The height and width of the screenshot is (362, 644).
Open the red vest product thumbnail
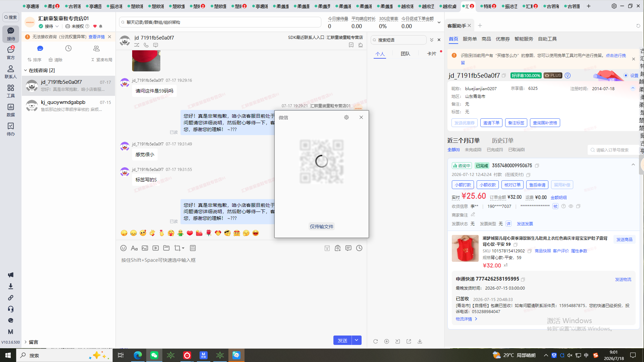point(465,248)
